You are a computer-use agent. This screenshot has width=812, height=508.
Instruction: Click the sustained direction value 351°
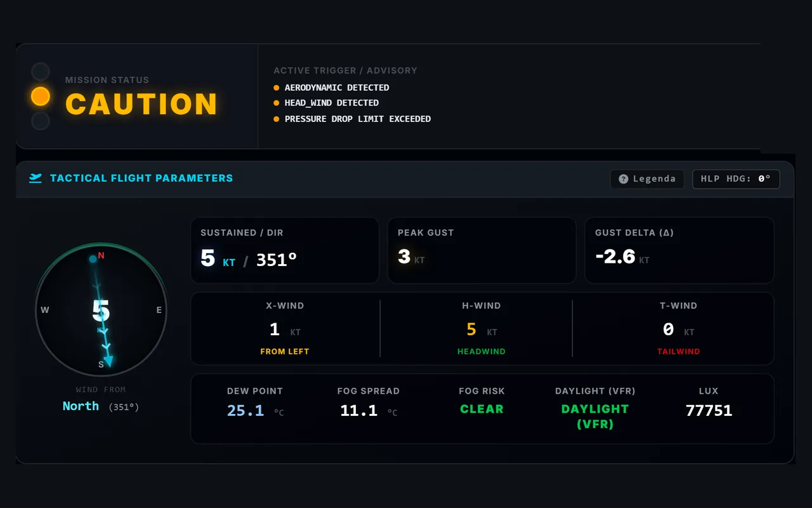[x=277, y=259]
